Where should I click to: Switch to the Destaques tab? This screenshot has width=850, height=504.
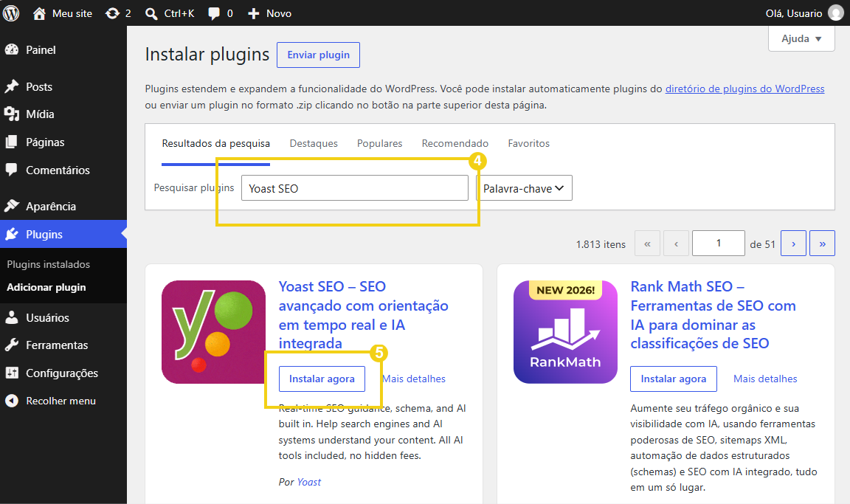click(x=314, y=144)
